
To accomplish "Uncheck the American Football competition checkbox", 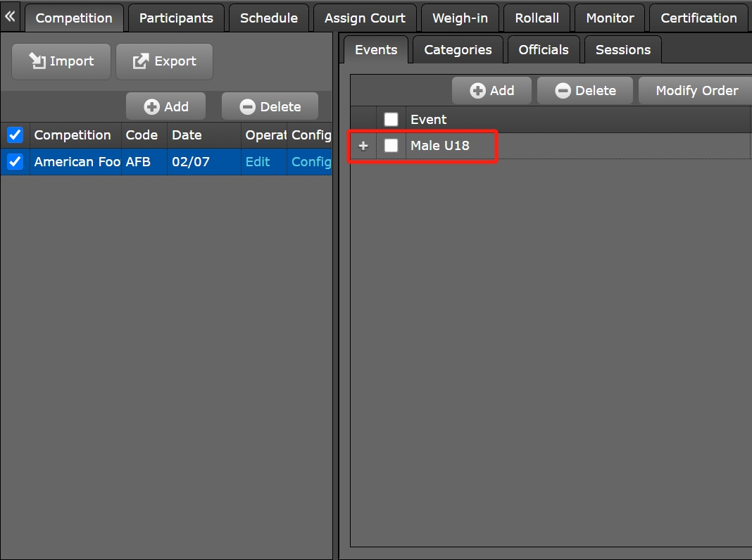I will tap(15, 161).
